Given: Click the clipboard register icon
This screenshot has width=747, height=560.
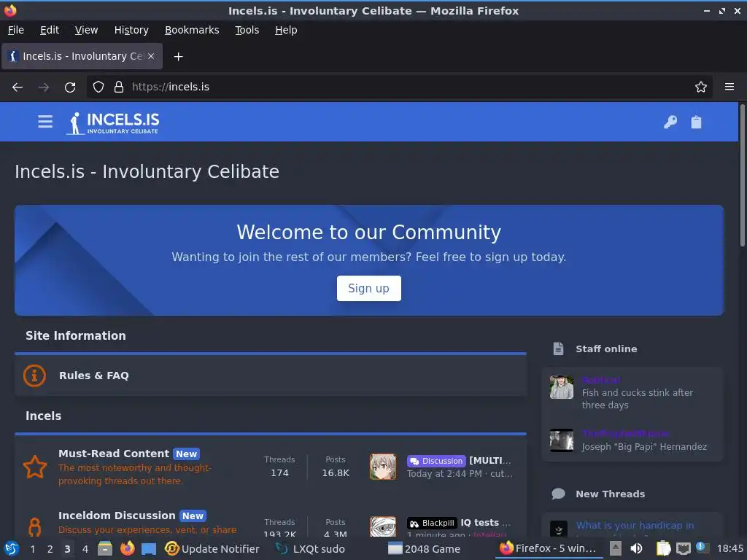Looking at the screenshot, I should [696, 122].
